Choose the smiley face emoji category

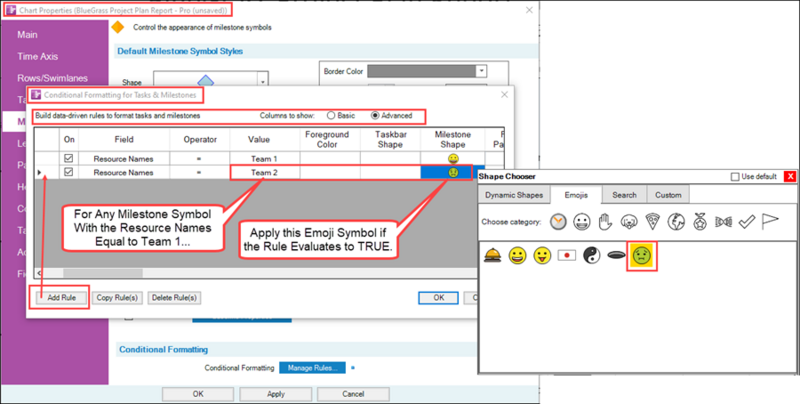coord(582,221)
